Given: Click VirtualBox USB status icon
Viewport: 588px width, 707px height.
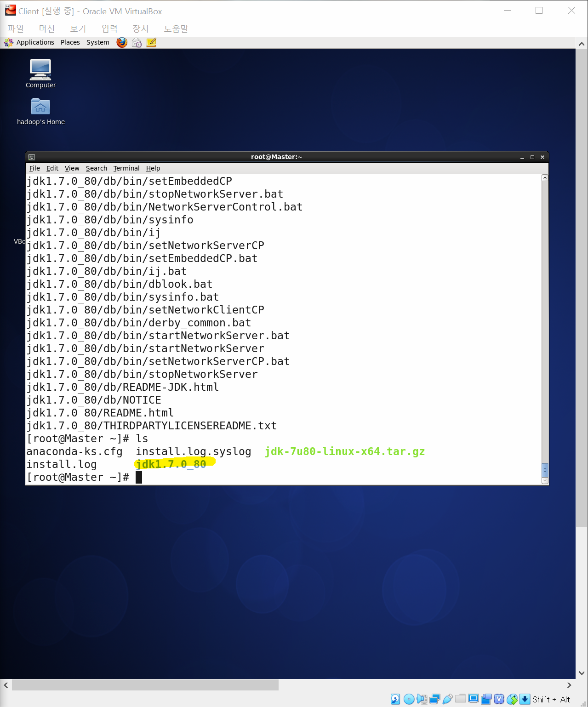Looking at the screenshot, I should click(447, 699).
